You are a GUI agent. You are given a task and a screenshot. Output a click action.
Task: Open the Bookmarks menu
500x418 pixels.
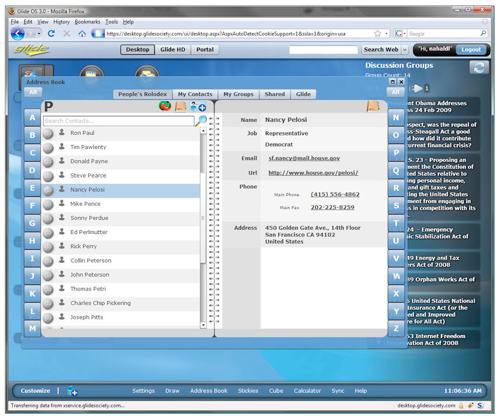[87, 22]
